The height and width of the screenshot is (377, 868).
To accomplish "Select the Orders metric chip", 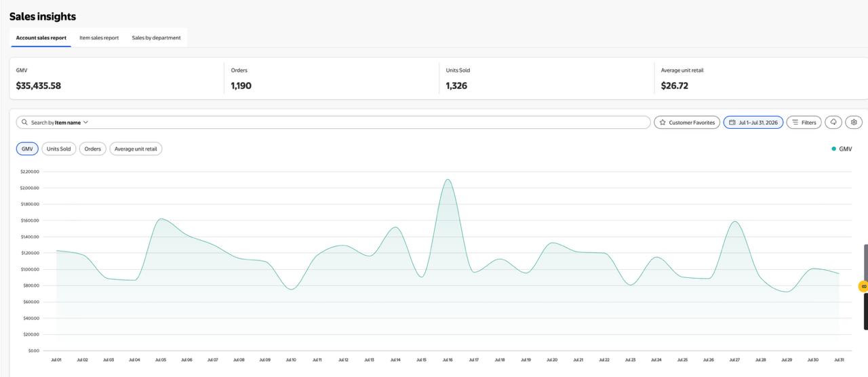I will point(93,148).
